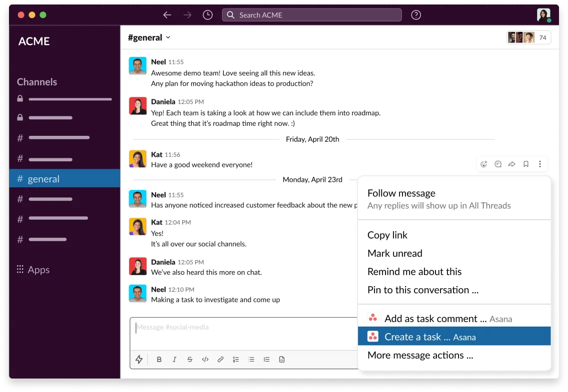Screen dimensions: 568x392
Task: Choose Mark unread from the message menu
Action: point(394,253)
